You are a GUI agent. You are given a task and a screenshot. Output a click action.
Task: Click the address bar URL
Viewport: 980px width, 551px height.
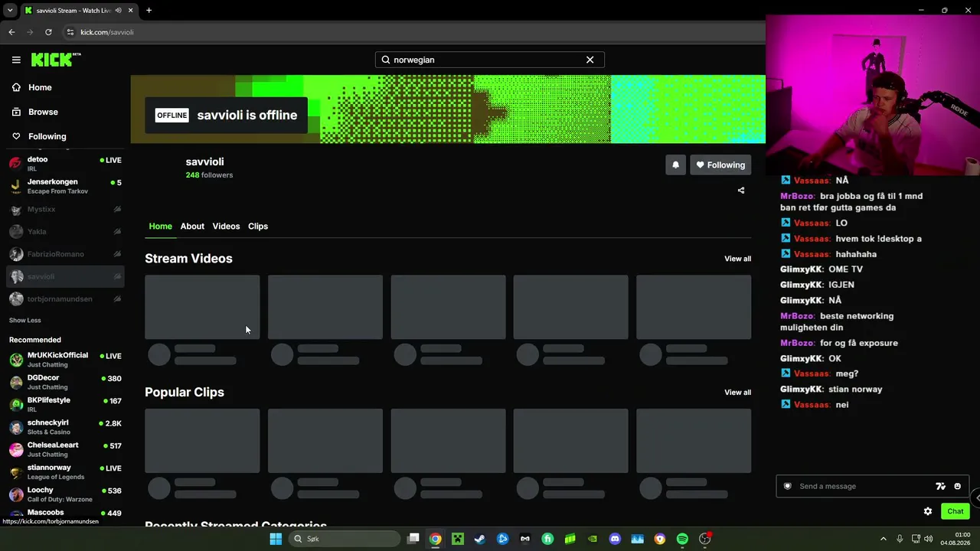107,32
